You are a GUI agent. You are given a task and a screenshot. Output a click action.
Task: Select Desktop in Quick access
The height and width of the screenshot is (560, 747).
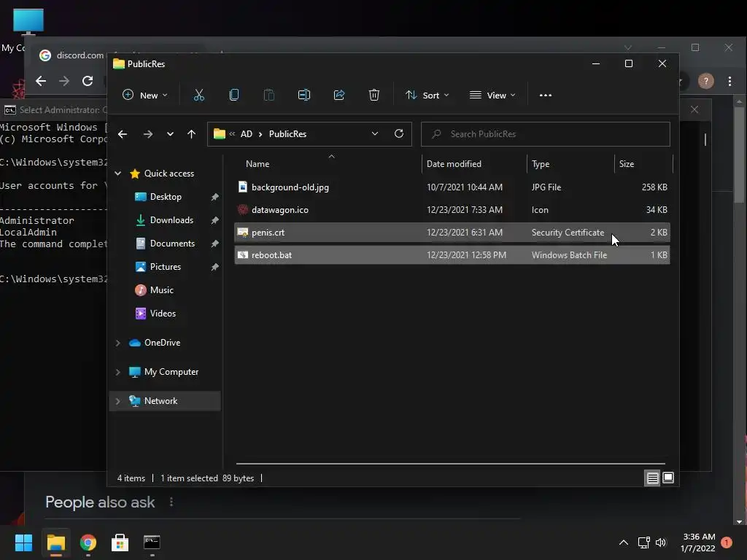166,197
